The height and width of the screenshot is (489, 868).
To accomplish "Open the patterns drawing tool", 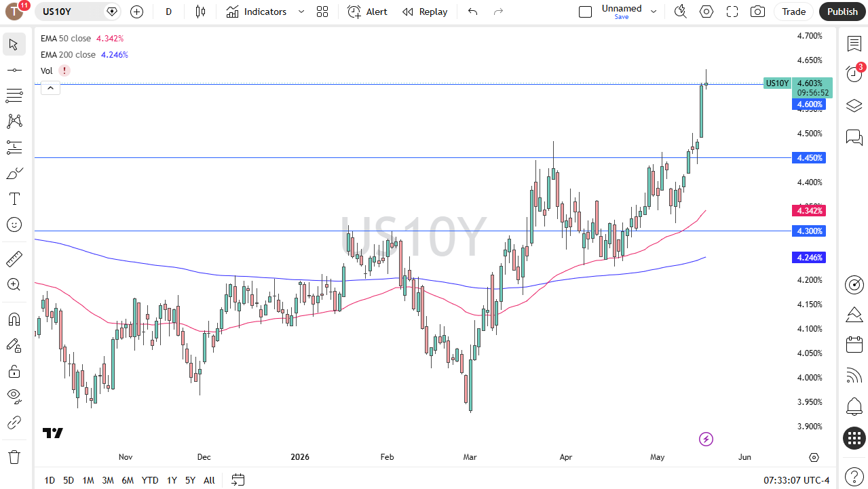I will point(14,121).
